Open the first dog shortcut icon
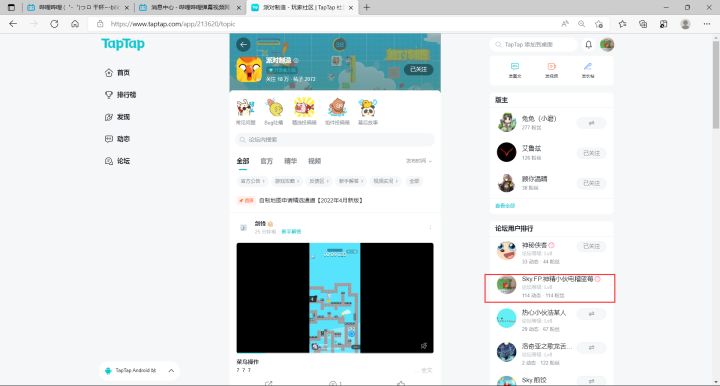Screen dimensions: 720x386 click(245, 108)
